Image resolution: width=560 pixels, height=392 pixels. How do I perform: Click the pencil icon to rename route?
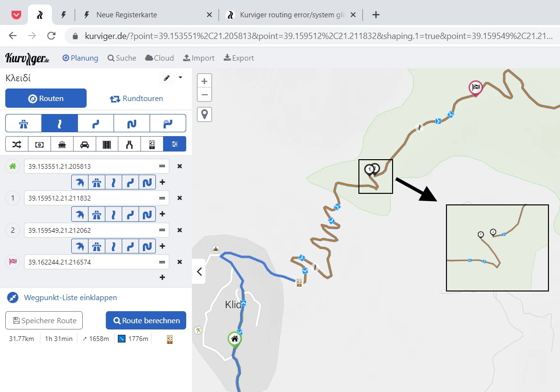pyautogui.click(x=167, y=78)
